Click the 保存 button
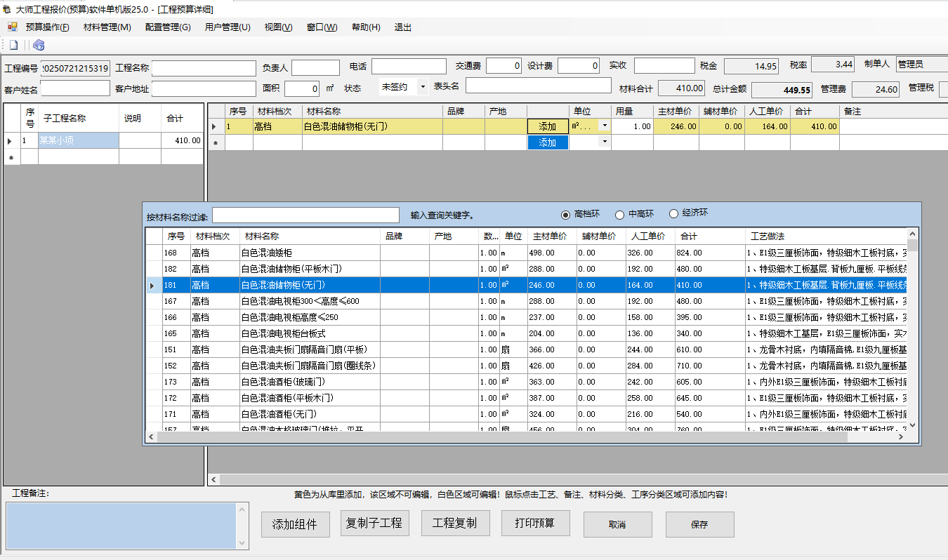Image resolution: width=948 pixels, height=560 pixels. (699, 524)
